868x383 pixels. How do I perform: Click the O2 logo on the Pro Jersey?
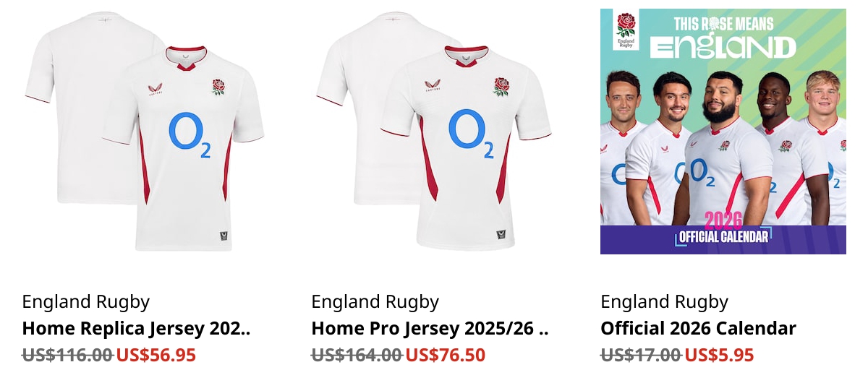point(472,134)
